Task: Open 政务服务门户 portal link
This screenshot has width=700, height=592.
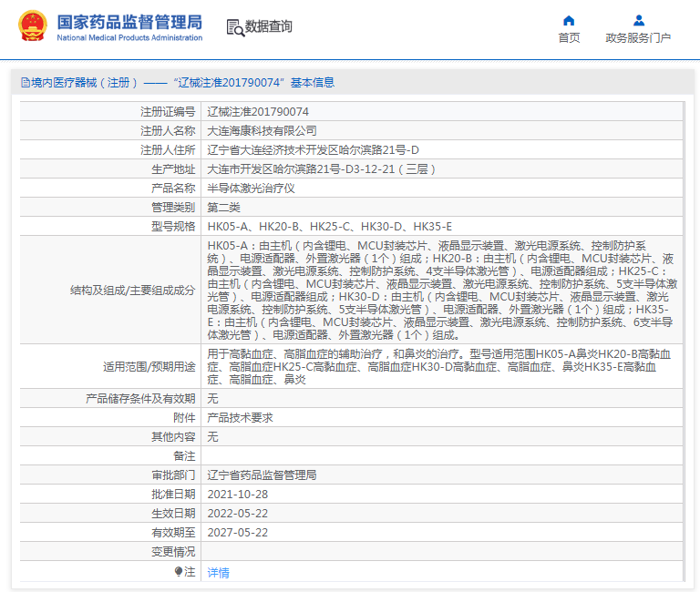Action: click(638, 38)
